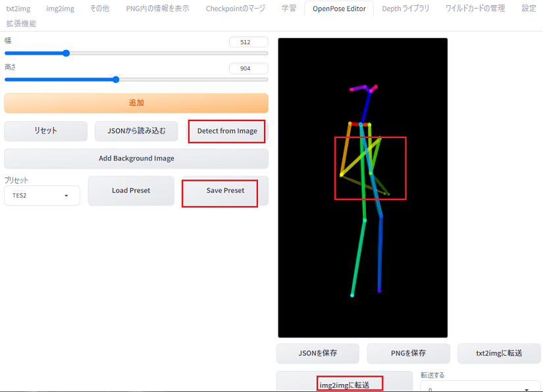Click the 高さ height slider handle
Viewport: 543px width, 392px height.
[x=116, y=80]
